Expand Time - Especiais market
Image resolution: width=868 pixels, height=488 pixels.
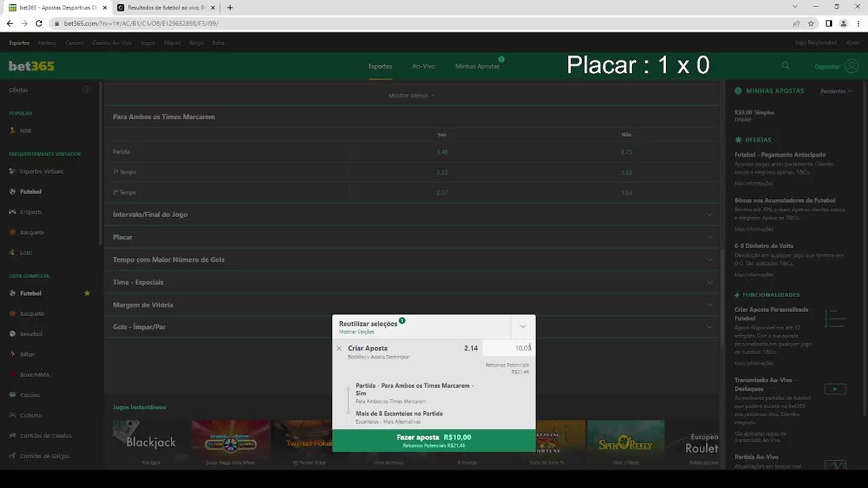pyautogui.click(x=412, y=282)
